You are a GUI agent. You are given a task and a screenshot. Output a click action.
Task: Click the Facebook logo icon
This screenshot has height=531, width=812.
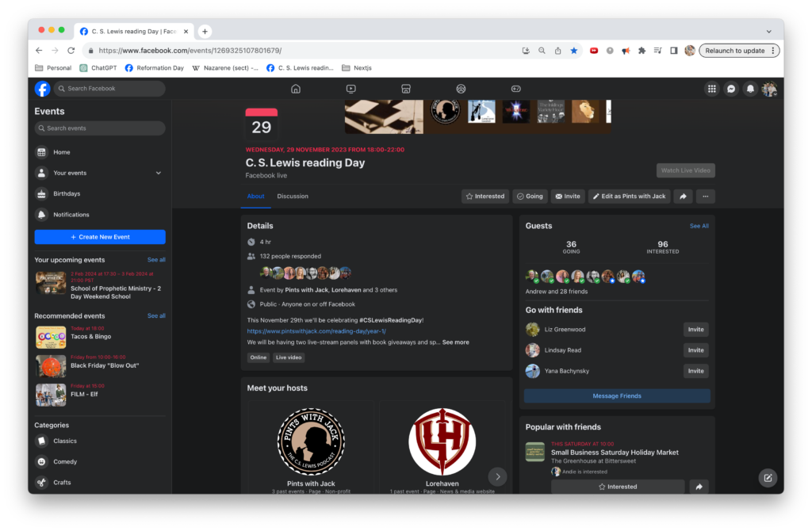[x=43, y=89]
